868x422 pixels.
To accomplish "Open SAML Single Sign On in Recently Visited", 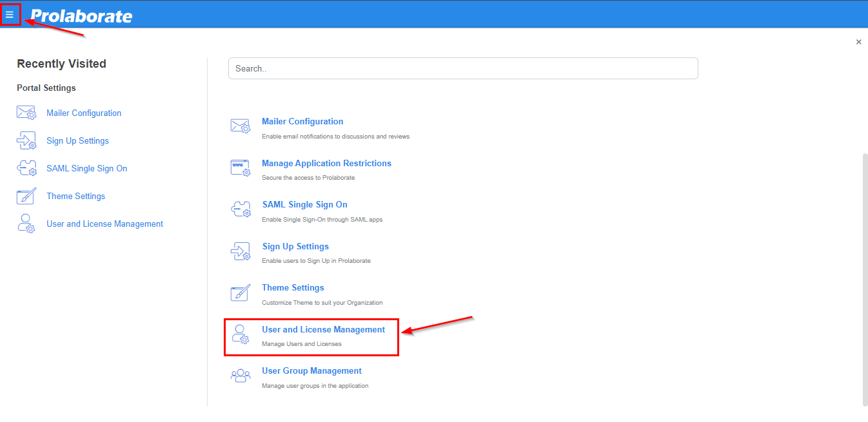I will (x=87, y=168).
